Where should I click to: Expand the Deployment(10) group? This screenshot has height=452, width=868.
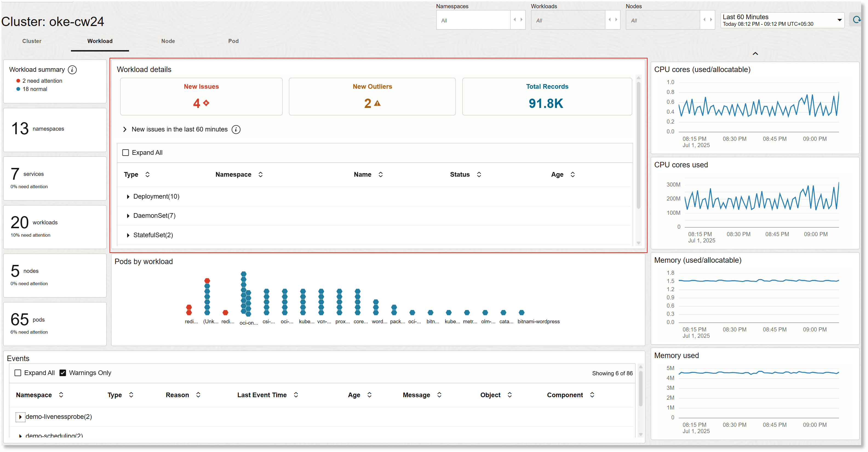[128, 196]
